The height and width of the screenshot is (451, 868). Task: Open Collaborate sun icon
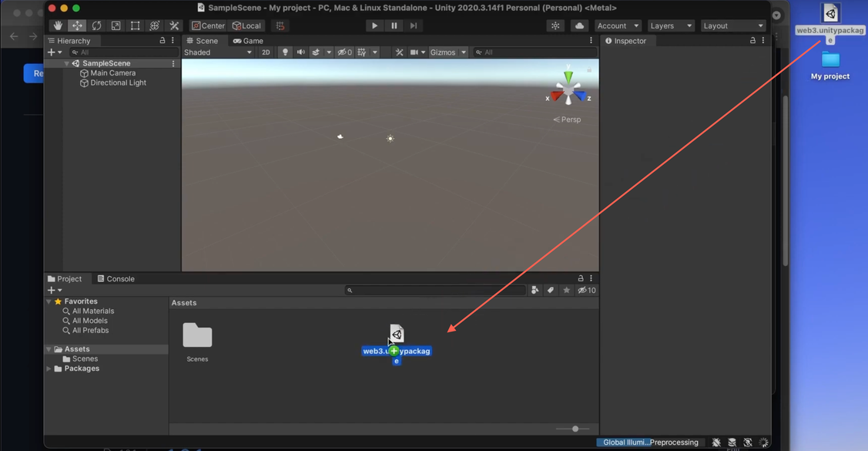[555, 25]
